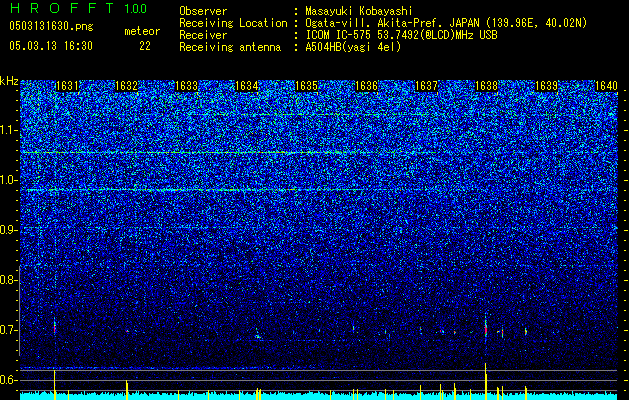Click the Receiver field label
The image size is (629, 400).
pos(203,35)
